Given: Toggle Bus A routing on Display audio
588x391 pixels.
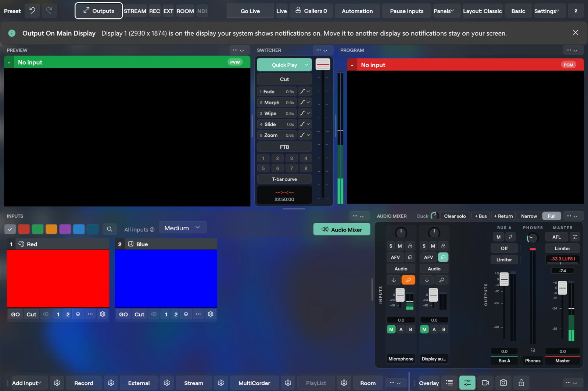Looking at the screenshot, I should (x=434, y=329).
